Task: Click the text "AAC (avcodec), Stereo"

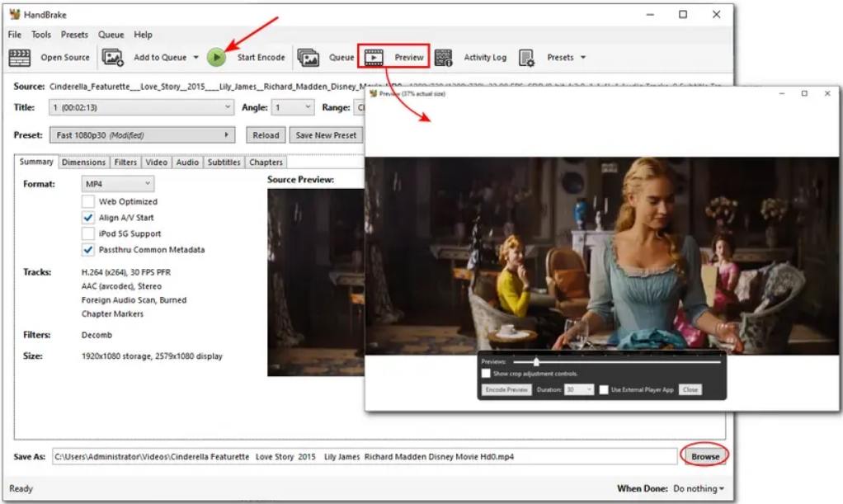Action: pyautogui.click(x=121, y=286)
